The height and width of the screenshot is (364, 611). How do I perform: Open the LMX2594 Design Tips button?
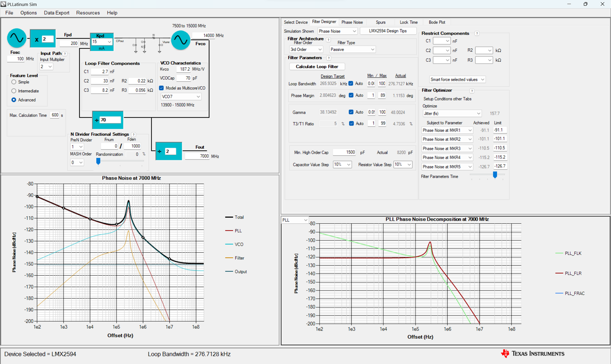point(388,31)
